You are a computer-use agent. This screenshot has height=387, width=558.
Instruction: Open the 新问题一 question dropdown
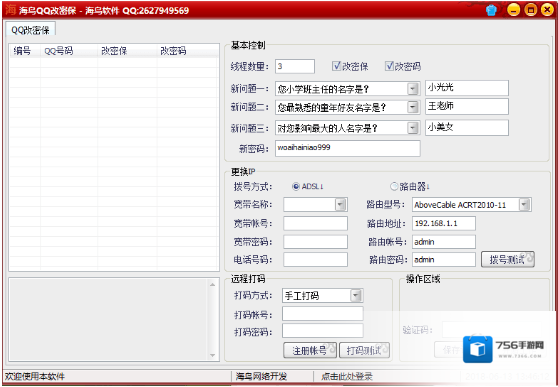click(412, 89)
